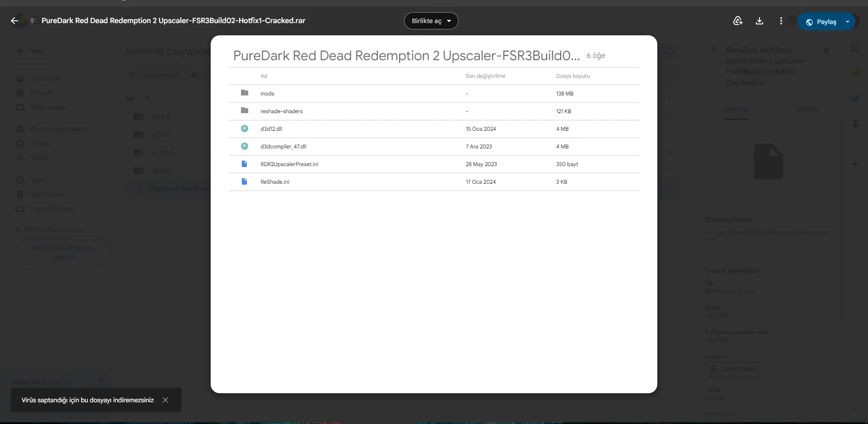This screenshot has height=424, width=868.
Task: Click the Yeni button in background Drive
Action: point(30,51)
